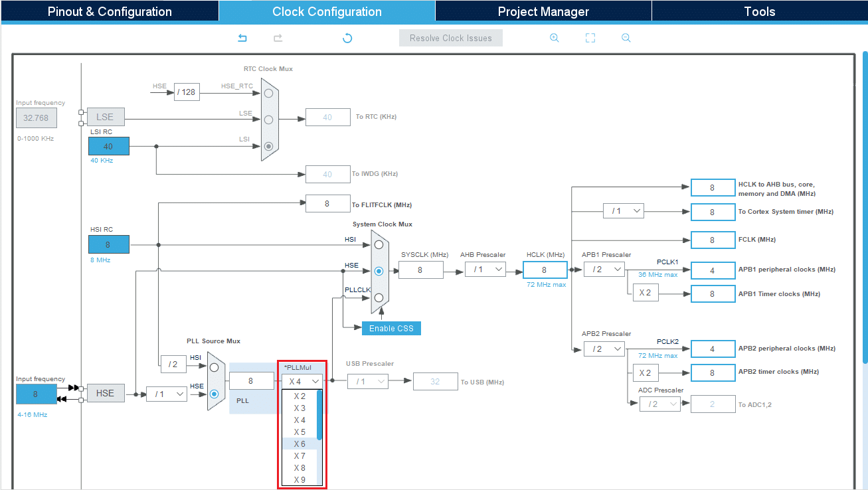
Task: Click PLLMul list scrollbar thumb
Action: [x=319, y=415]
